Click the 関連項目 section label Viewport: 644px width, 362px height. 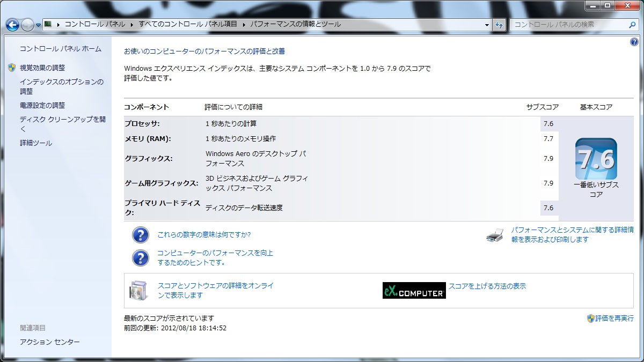pyautogui.click(x=33, y=328)
